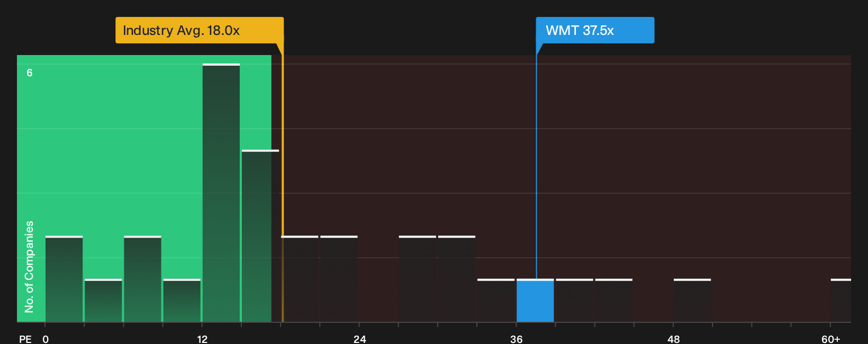Click the PE axis title

tap(25, 339)
